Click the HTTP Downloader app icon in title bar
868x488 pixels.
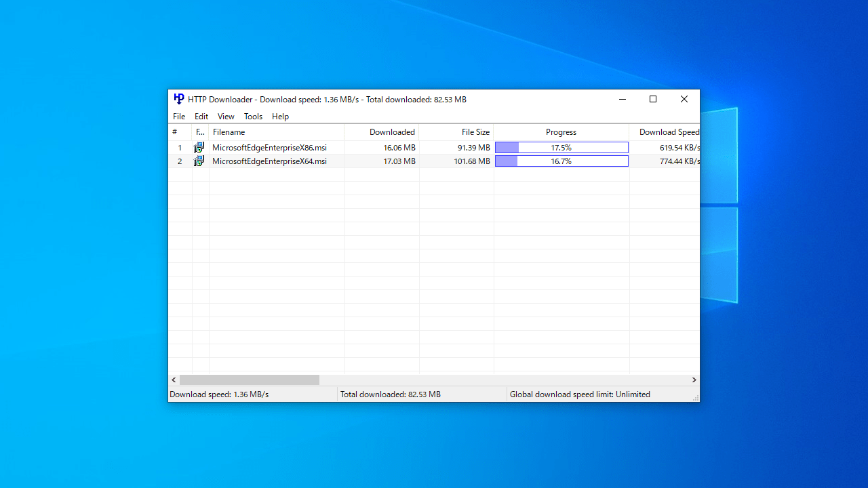[179, 99]
